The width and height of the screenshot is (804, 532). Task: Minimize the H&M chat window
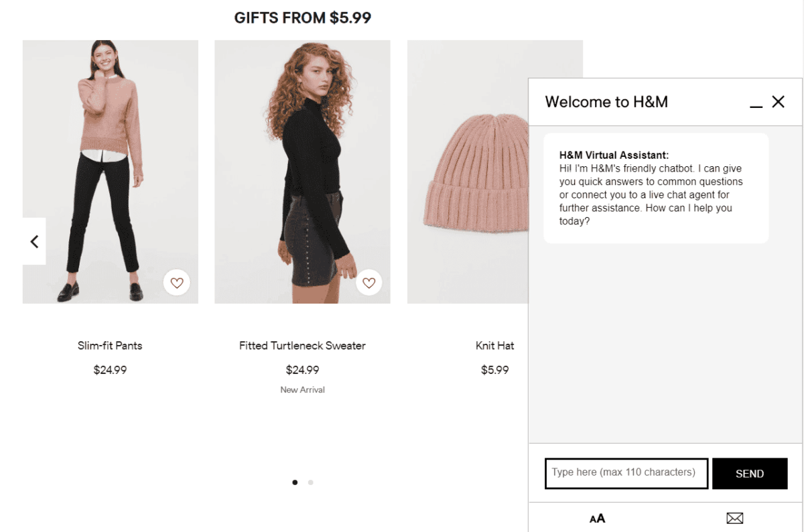[x=756, y=103]
